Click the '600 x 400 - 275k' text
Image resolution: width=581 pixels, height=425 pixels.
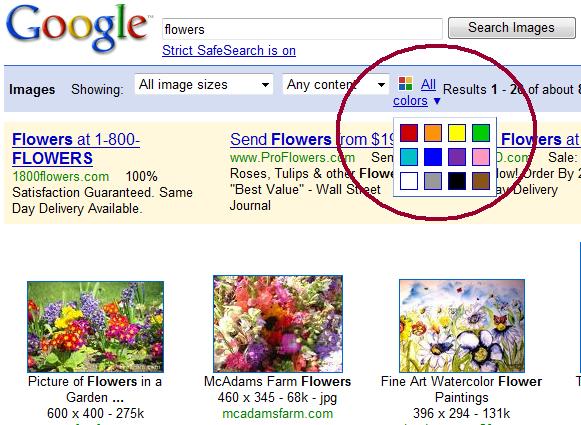95,414
